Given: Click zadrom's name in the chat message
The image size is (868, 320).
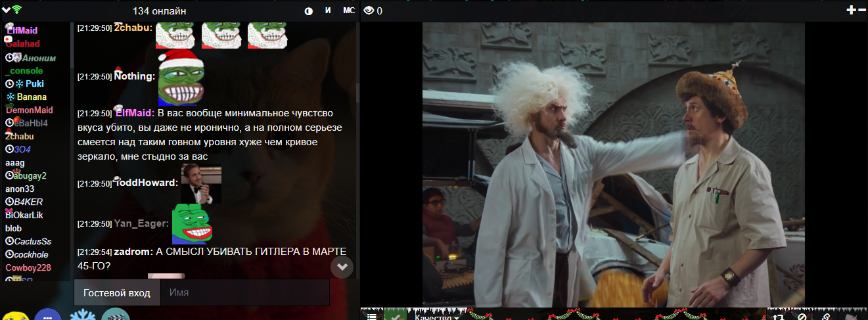Looking at the screenshot, I should tap(134, 252).
